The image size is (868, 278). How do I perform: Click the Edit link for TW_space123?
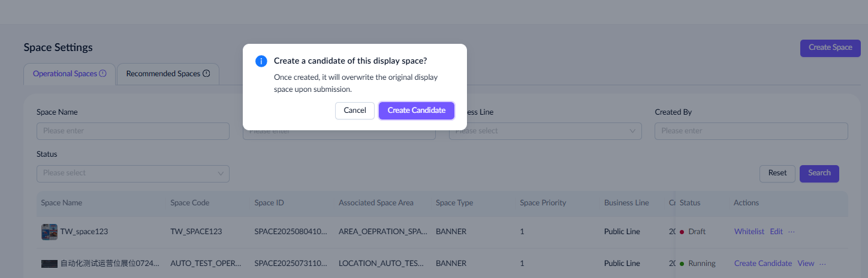776,232
